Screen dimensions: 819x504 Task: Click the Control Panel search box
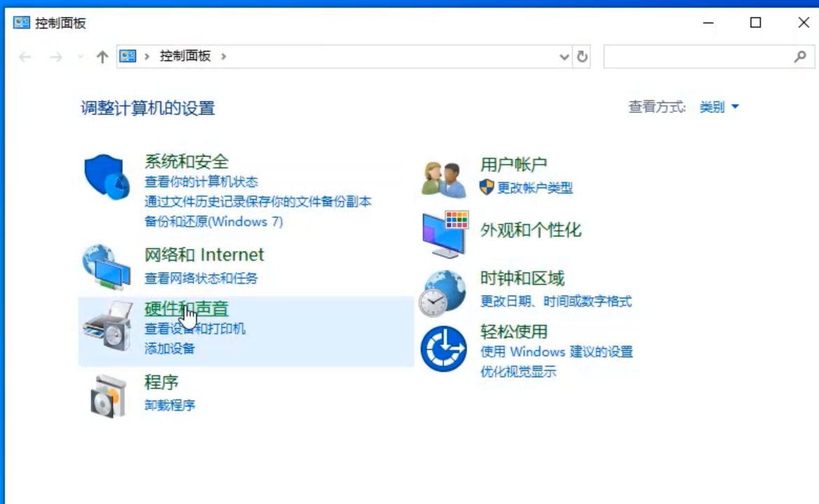(696, 57)
